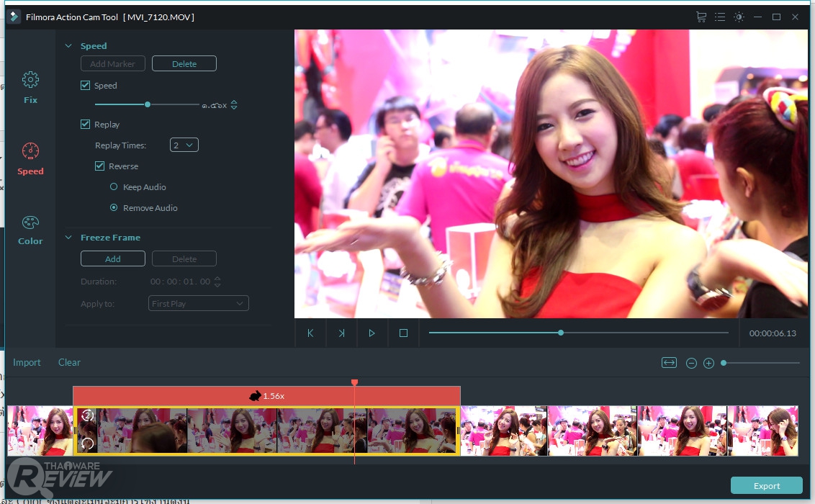This screenshot has width=815, height=504.
Task: Jump to the next frame marker
Action: 341,333
